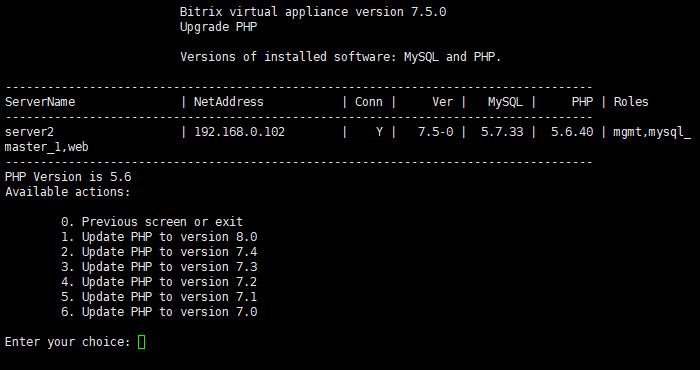
Task: Click the 'Y' connection status cell
Action: point(379,132)
